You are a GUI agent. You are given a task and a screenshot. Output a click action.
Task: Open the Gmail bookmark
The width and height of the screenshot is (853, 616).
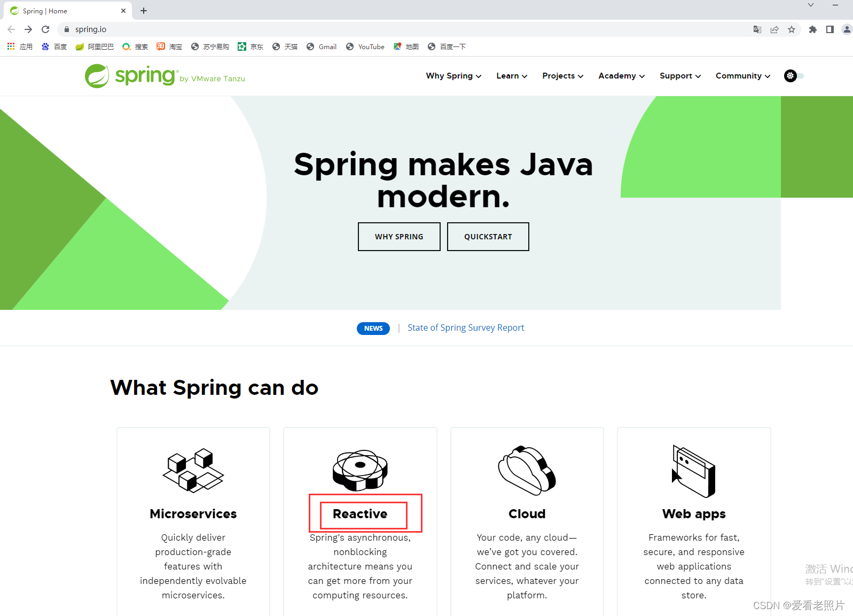[x=322, y=46]
